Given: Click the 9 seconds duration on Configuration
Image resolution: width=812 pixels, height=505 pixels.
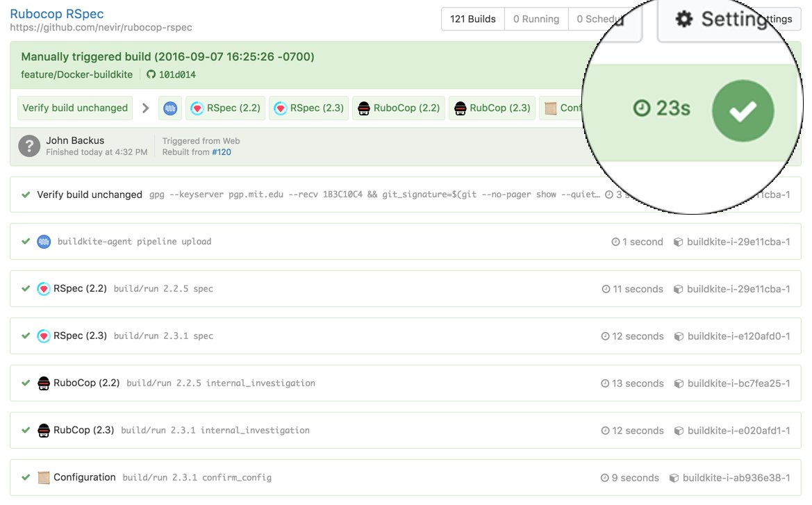Looking at the screenshot, I should click(635, 477).
